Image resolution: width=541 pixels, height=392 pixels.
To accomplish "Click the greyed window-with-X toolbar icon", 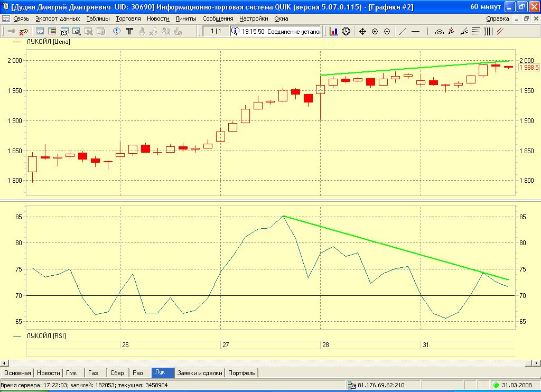I will (x=89, y=31).
